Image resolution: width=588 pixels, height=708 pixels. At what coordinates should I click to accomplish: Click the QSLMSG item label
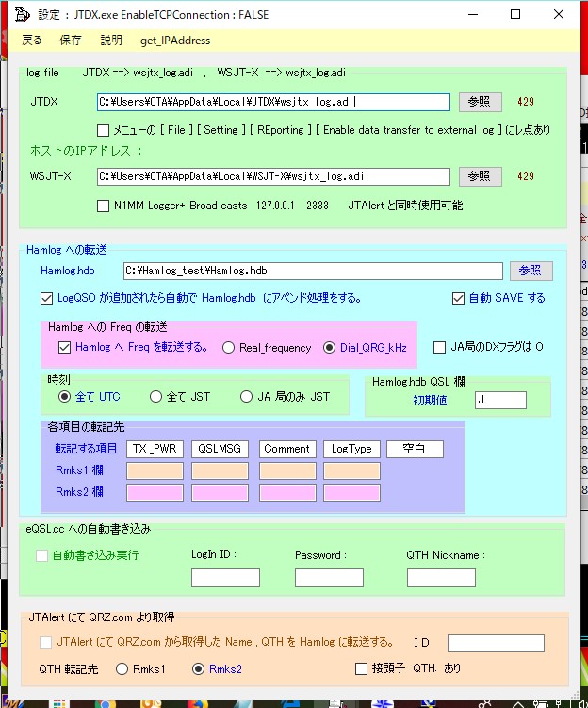(220, 449)
